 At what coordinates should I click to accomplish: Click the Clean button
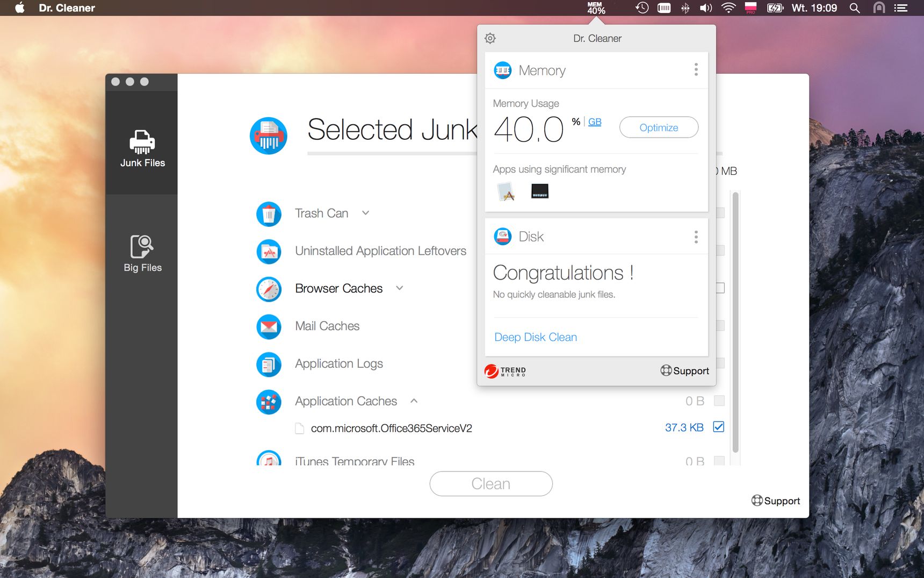(x=491, y=484)
